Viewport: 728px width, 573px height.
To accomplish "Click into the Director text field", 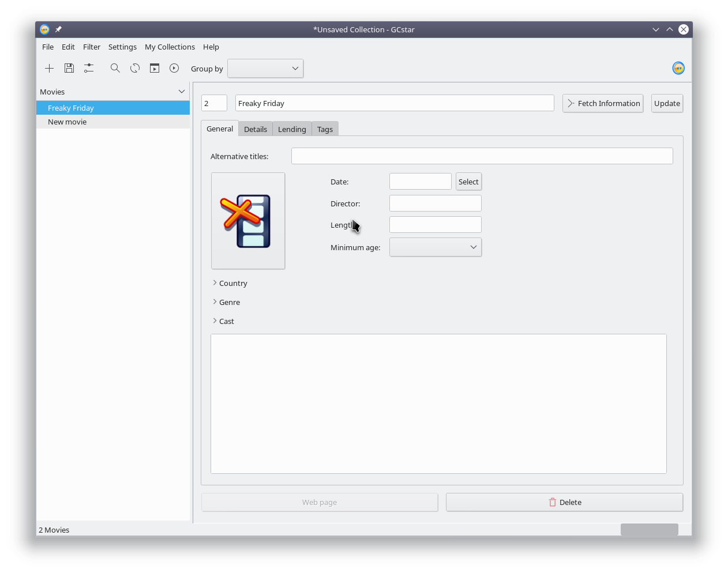I will tap(436, 203).
